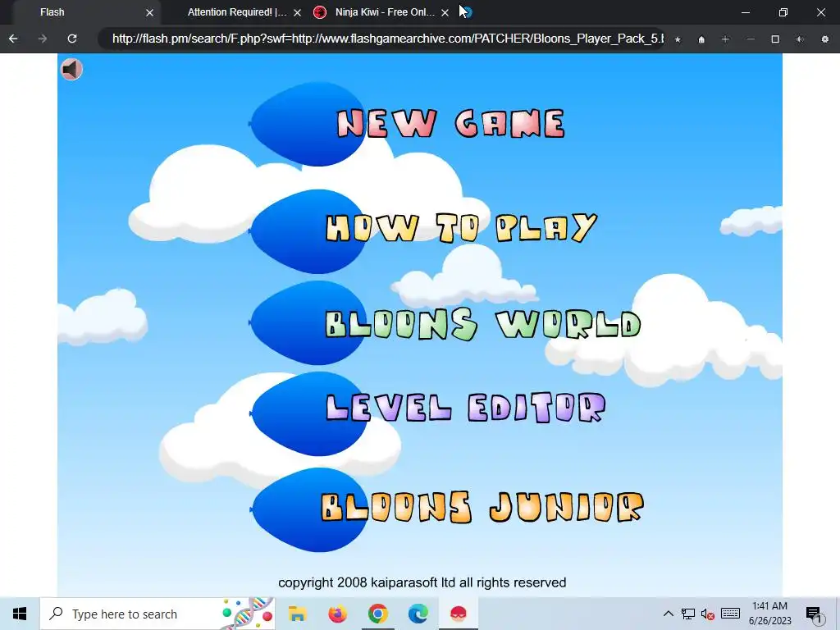Viewport: 840px width, 630px height.
Task: Reload the current page
Action: [x=72, y=39]
